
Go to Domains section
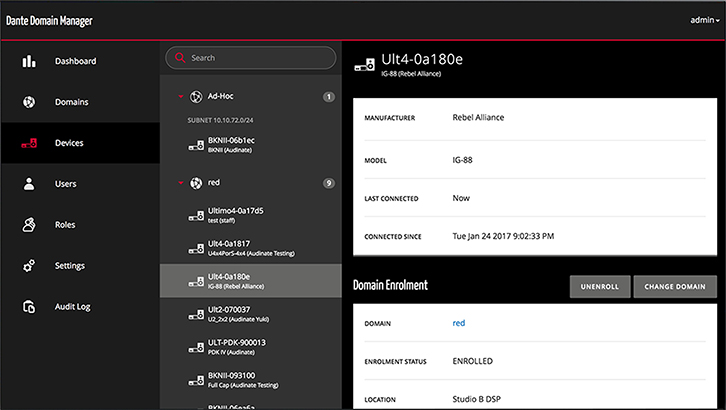(x=81, y=102)
